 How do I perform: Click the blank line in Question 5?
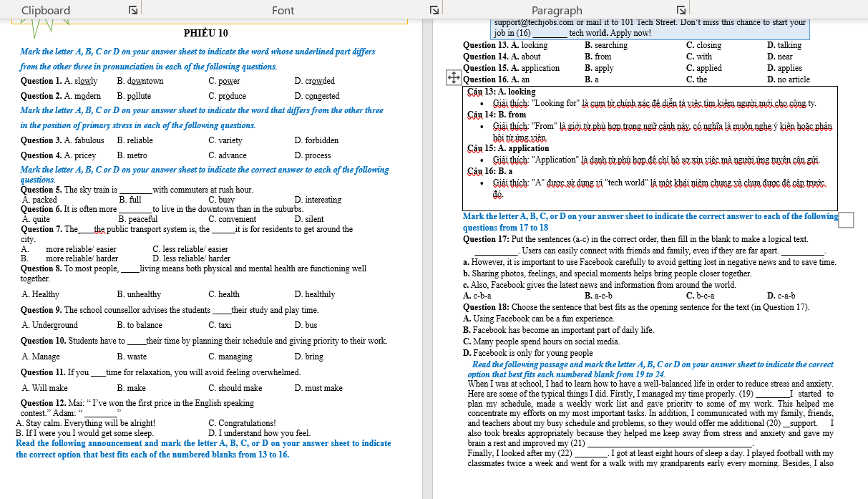click(135, 190)
